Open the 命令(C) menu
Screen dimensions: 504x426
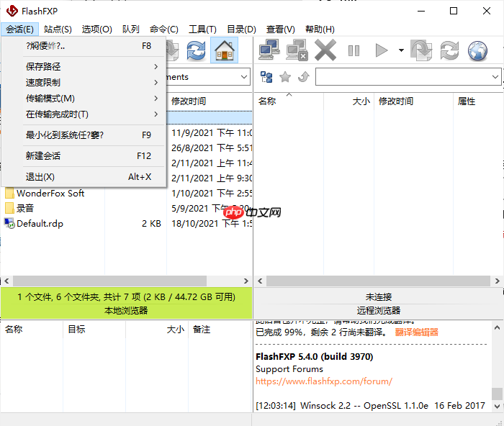pyautogui.click(x=164, y=30)
